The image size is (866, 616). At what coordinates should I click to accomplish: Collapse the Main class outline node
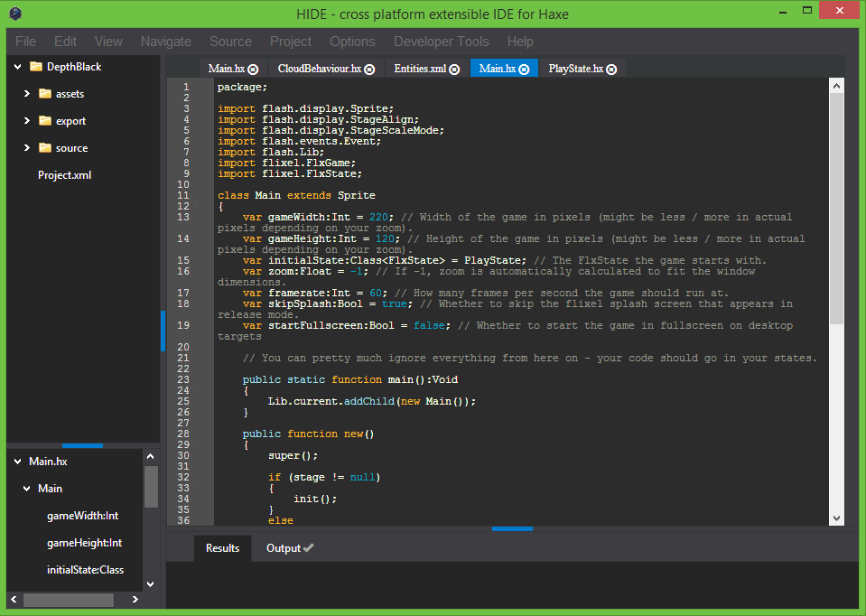pyautogui.click(x=26, y=489)
